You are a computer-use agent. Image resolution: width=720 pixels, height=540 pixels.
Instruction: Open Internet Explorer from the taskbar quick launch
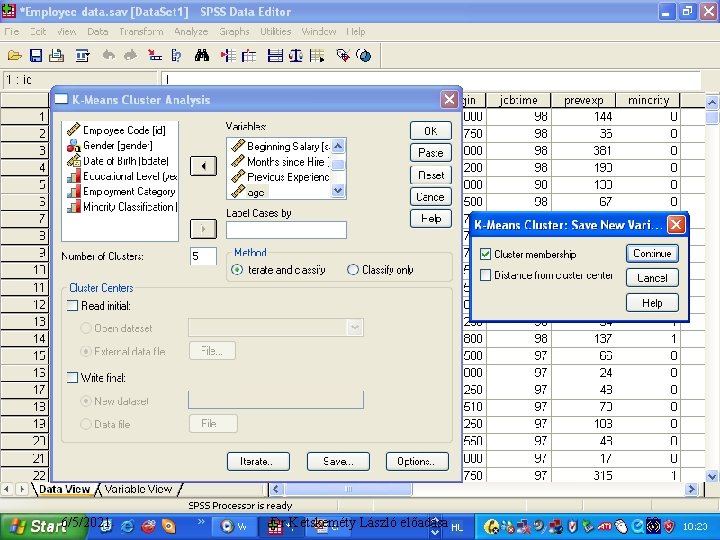click(x=128, y=526)
